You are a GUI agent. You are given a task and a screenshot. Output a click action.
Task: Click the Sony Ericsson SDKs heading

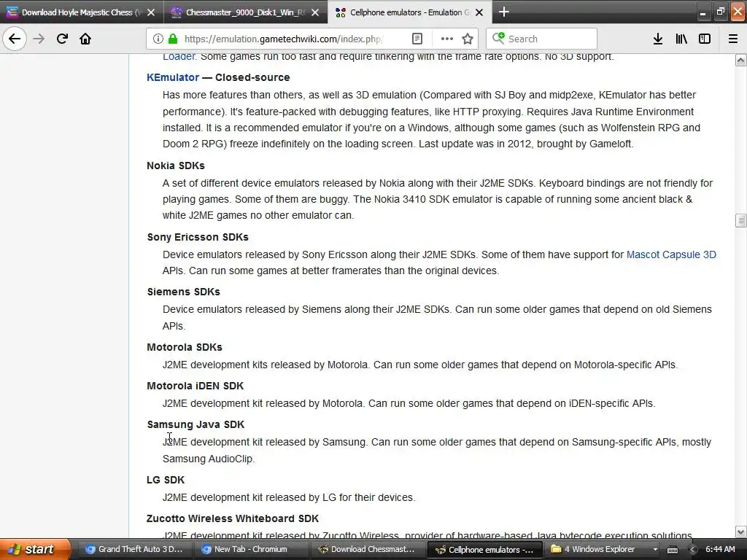click(197, 237)
